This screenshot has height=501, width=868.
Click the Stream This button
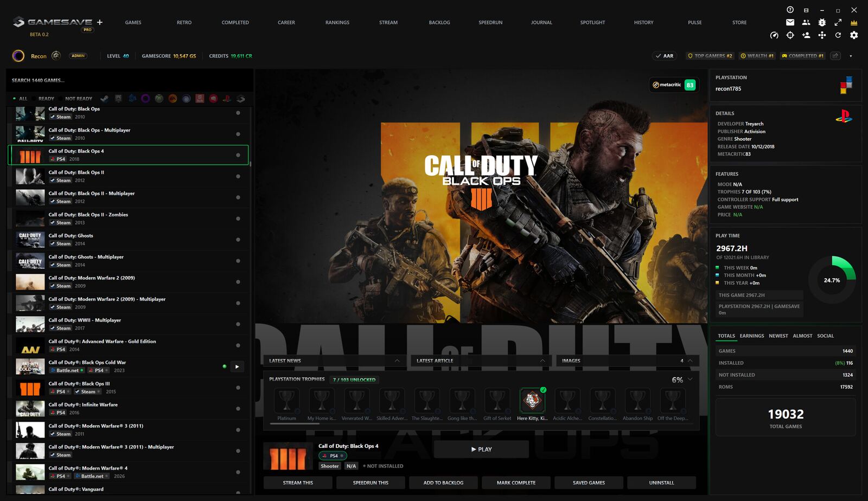[x=298, y=483]
